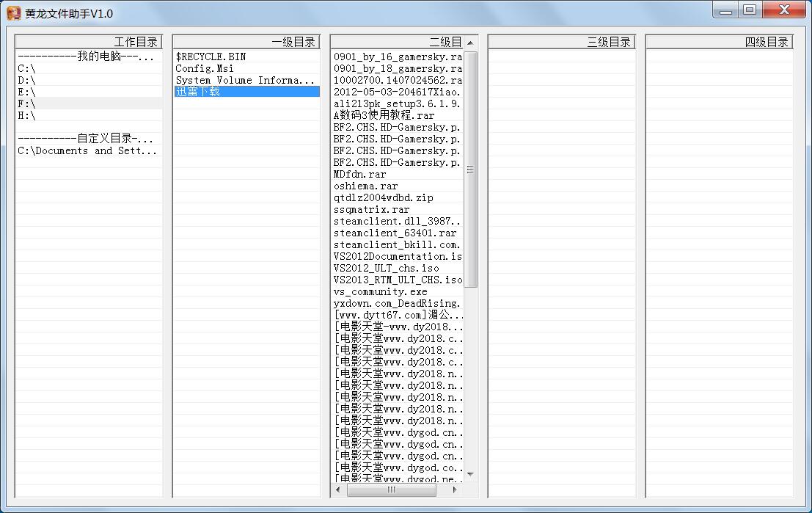812x513 pixels.
Task: Select A数码3使用教程.rar file
Action: click(397, 115)
